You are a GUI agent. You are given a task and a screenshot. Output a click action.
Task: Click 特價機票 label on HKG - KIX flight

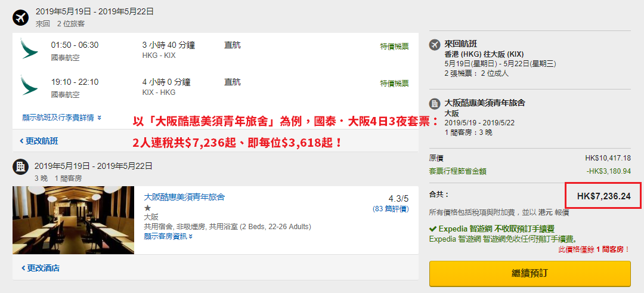pos(394,47)
